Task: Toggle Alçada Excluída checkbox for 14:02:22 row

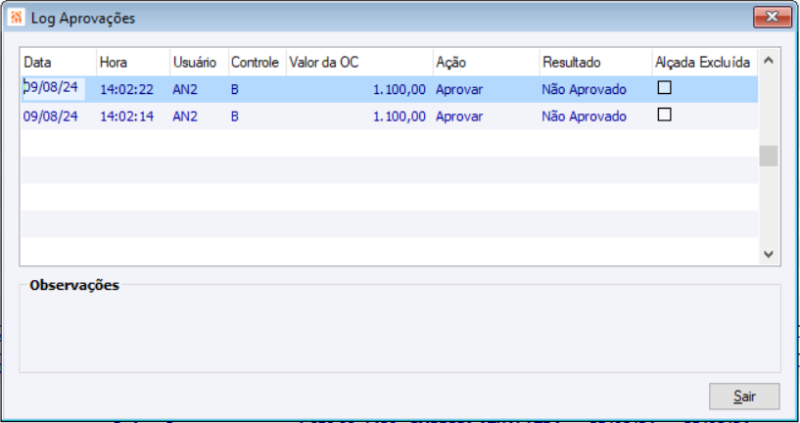Action: 664,88
